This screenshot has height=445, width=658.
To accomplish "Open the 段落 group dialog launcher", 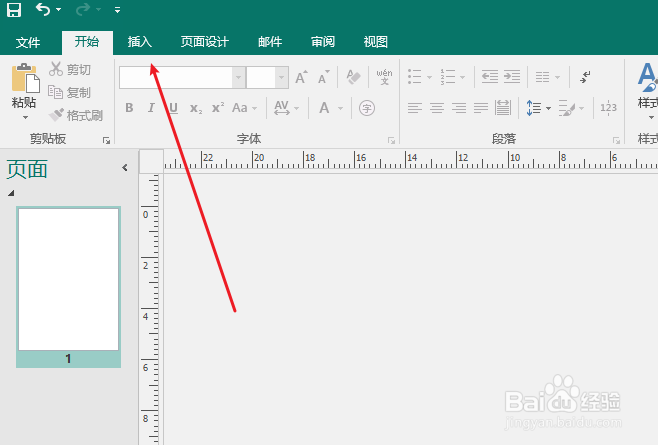I will pos(616,141).
